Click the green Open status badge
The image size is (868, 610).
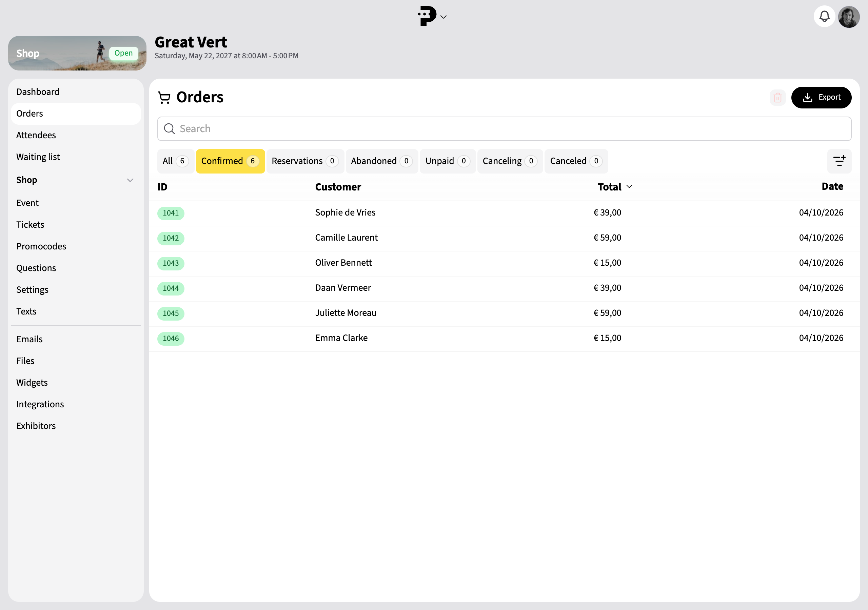[x=124, y=53]
